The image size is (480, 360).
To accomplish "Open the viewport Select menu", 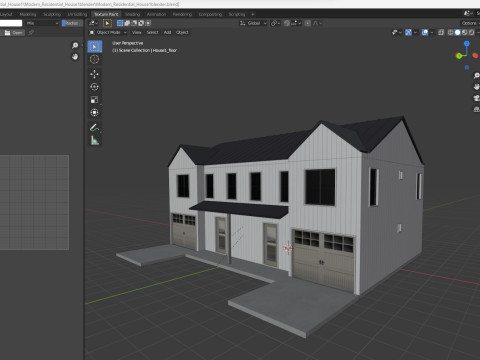I will pyautogui.click(x=153, y=32).
